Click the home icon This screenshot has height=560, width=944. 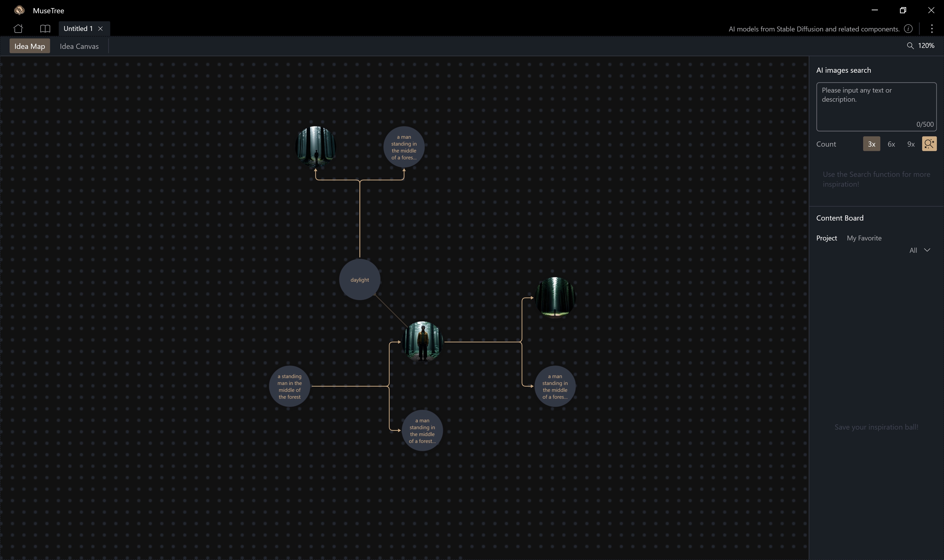pos(18,29)
